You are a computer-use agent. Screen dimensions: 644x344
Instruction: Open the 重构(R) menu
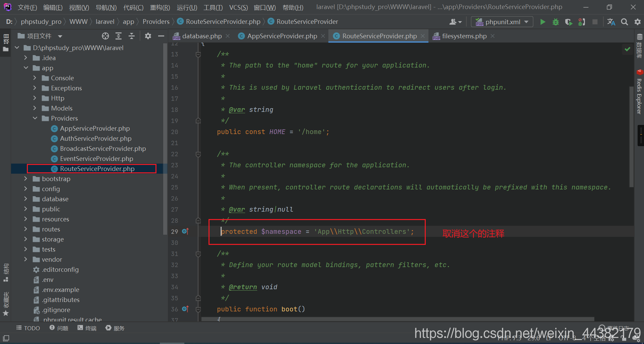(x=160, y=7)
